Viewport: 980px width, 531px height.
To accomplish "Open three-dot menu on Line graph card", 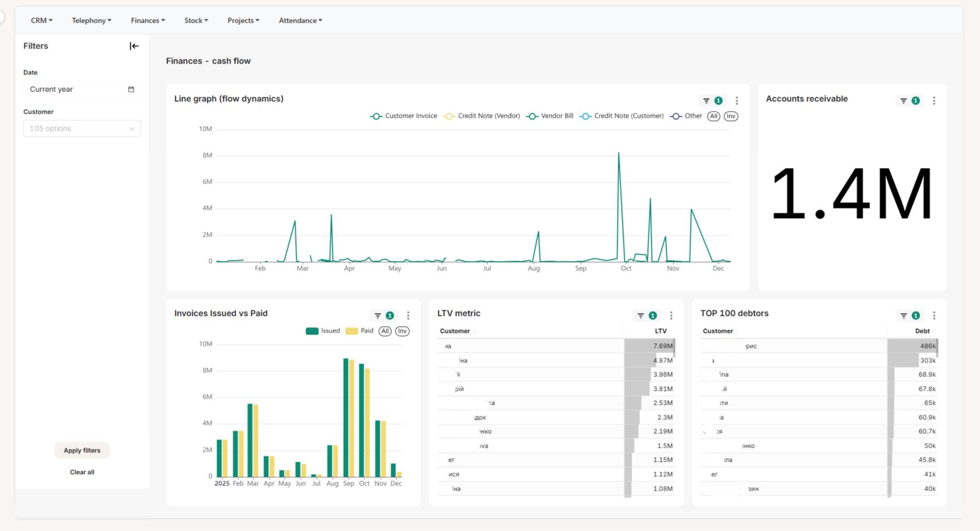I will click(x=737, y=101).
